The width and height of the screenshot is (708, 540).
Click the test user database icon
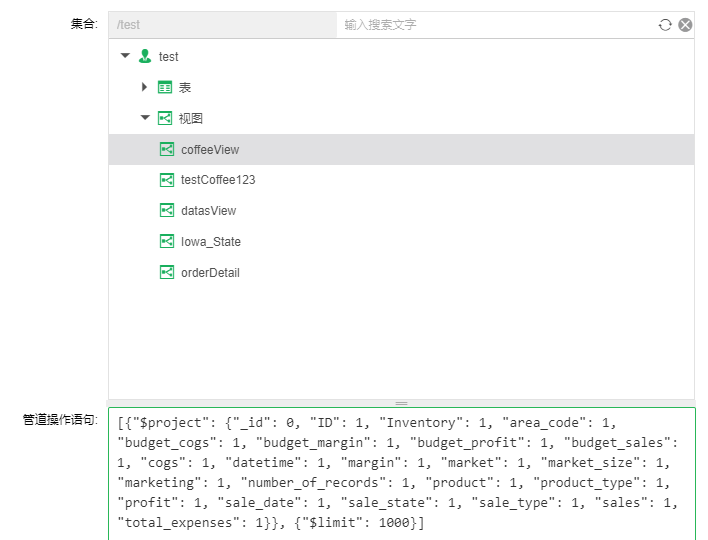coord(146,57)
